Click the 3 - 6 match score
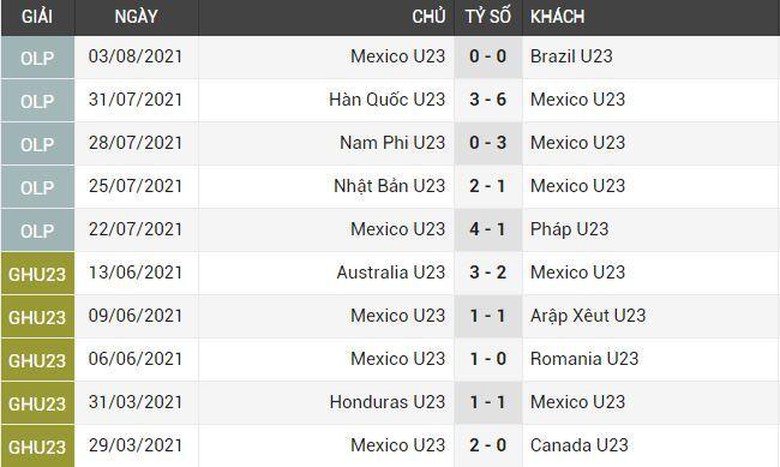Image resolution: width=780 pixels, height=467 pixels. pos(488,100)
